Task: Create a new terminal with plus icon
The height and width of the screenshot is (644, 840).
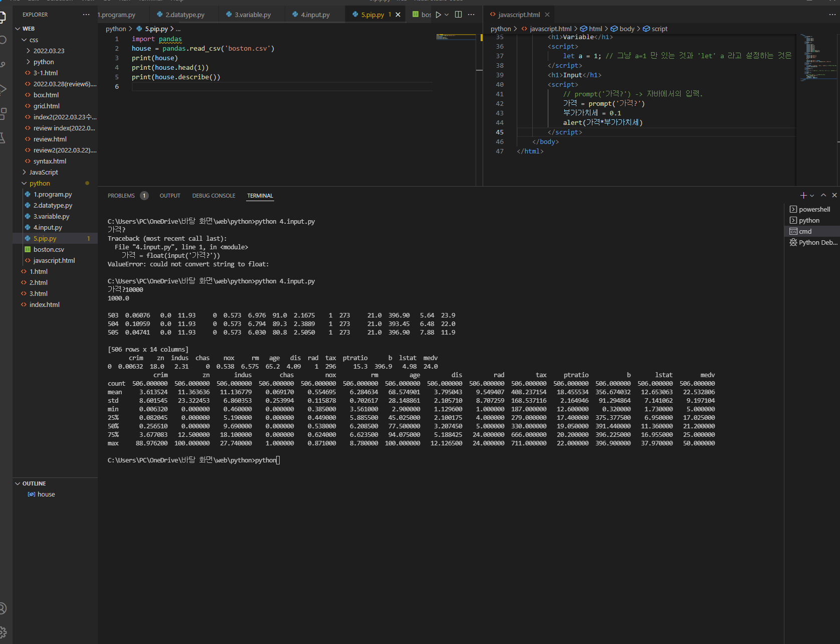Action: click(803, 195)
